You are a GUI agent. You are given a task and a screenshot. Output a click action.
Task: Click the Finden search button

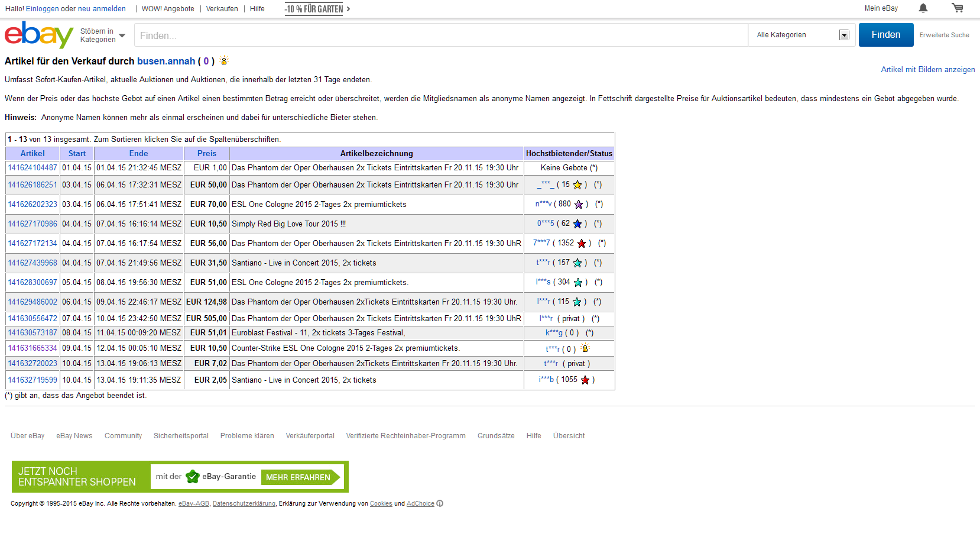[886, 35]
